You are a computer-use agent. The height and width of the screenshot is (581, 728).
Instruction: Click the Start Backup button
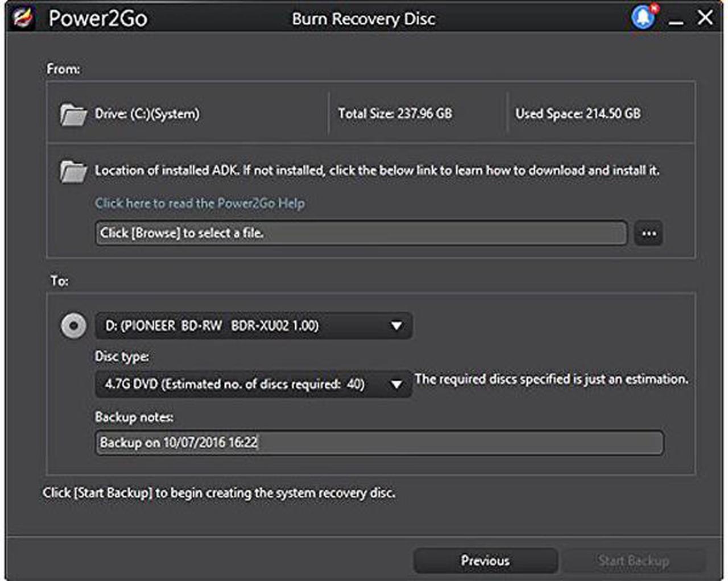point(633,561)
